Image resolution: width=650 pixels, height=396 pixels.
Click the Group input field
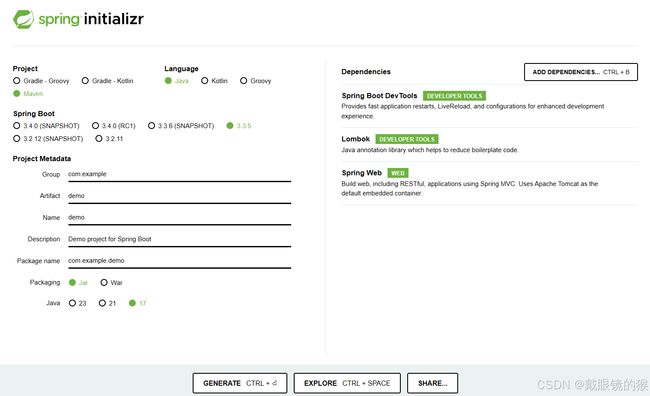(179, 175)
